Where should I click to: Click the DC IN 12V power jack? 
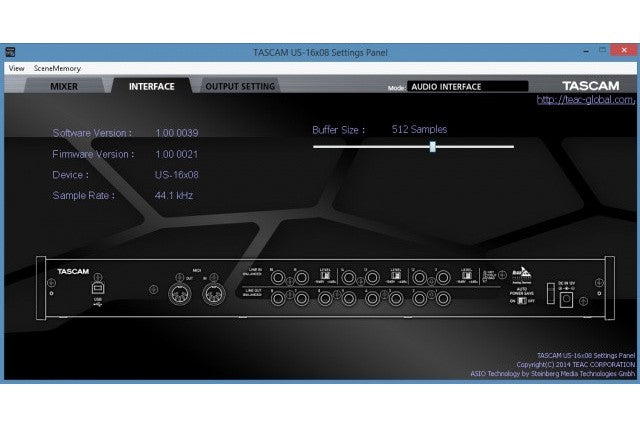(567, 300)
